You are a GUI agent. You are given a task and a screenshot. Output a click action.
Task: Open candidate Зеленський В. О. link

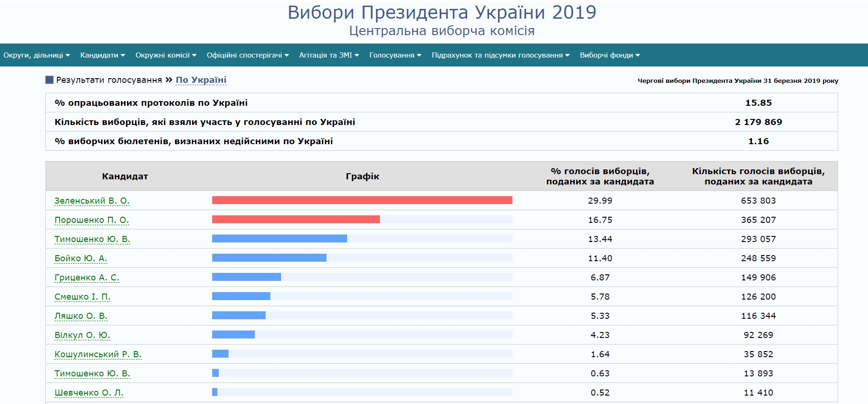pyautogui.click(x=92, y=201)
